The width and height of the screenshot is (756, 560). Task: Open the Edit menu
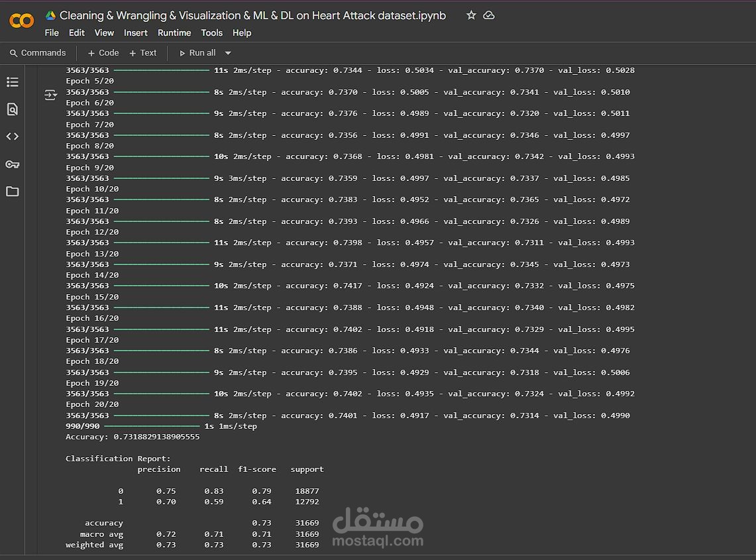77,32
